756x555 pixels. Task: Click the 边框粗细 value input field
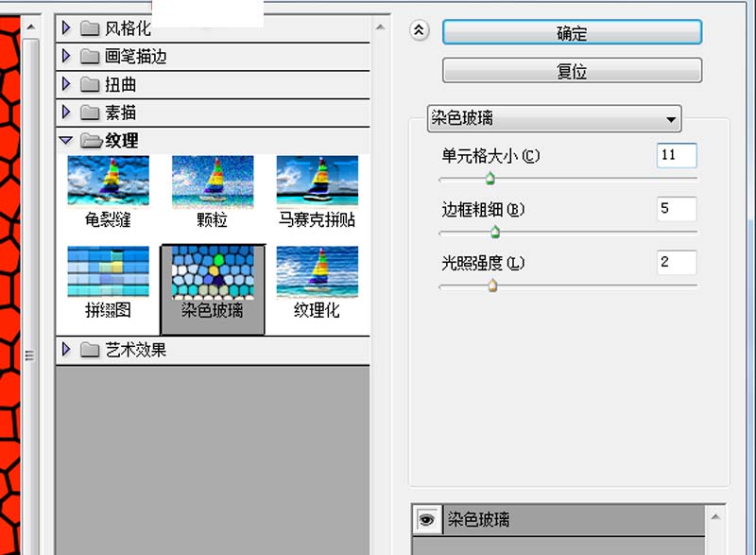click(676, 209)
